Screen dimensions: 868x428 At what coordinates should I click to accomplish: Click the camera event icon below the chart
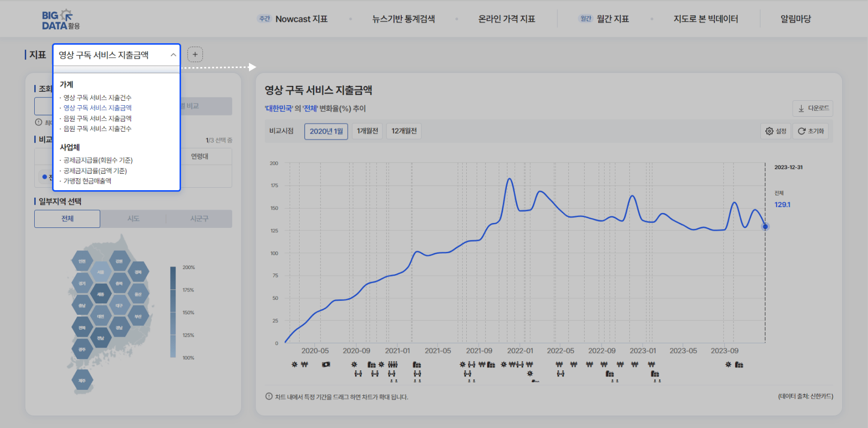point(326,364)
